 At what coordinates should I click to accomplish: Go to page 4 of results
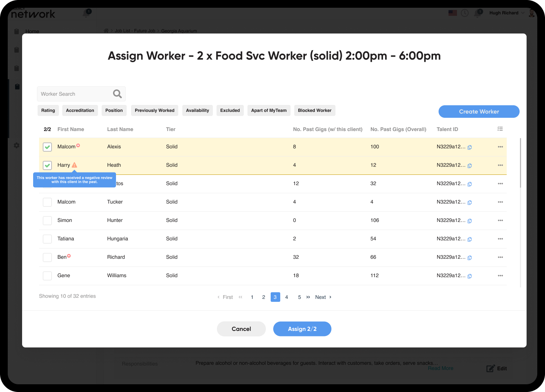[286, 297]
